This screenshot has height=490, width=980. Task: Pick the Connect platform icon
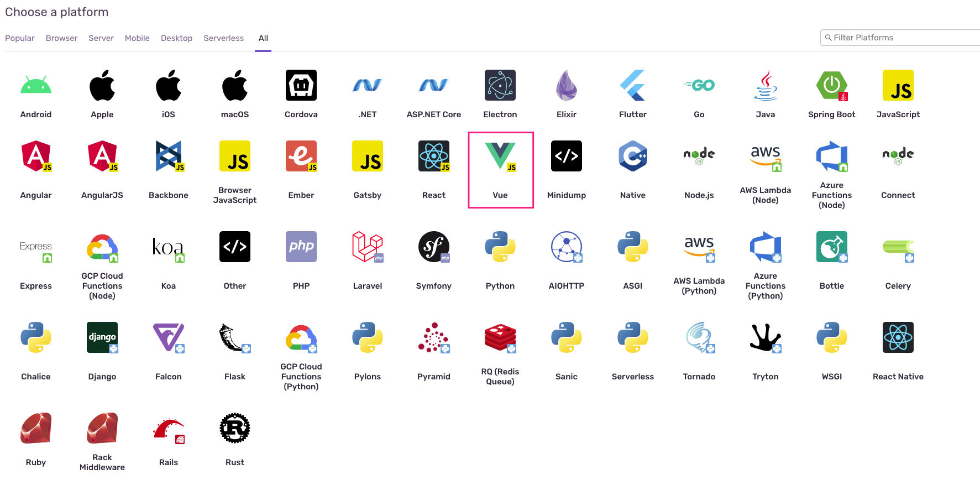[x=898, y=156]
